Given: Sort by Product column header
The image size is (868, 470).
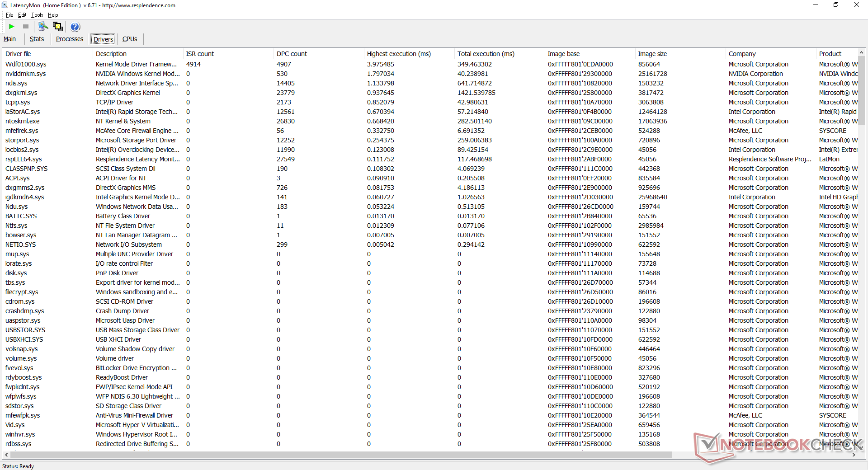Looking at the screenshot, I should point(836,54).
